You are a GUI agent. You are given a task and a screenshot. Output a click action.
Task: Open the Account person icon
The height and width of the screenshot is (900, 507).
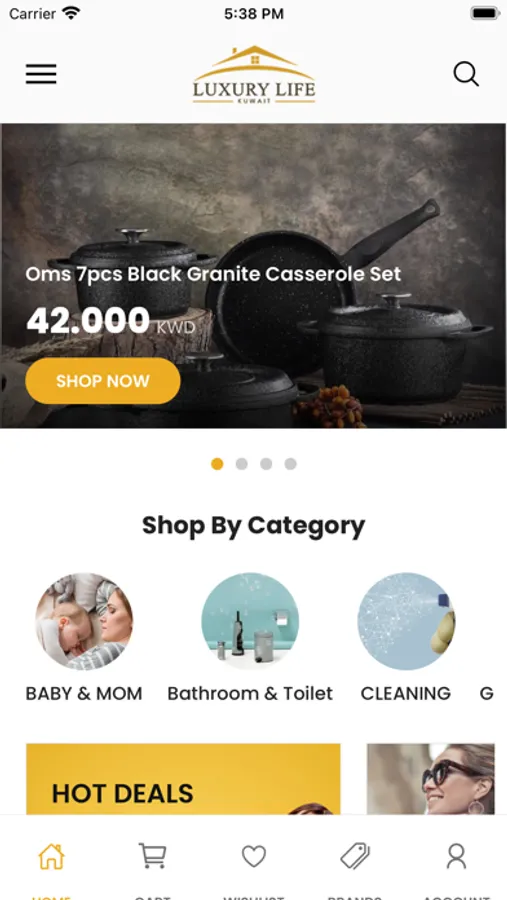pos(456,856)
